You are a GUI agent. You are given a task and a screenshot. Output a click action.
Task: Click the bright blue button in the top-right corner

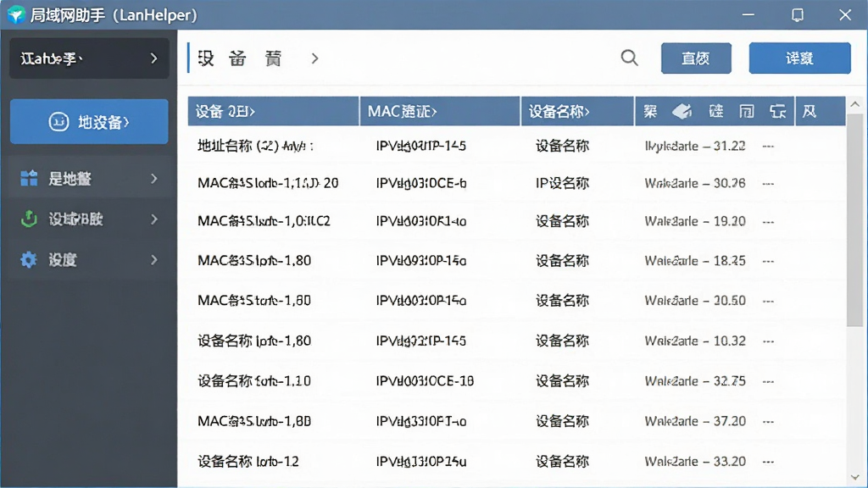tap(799, 58)
